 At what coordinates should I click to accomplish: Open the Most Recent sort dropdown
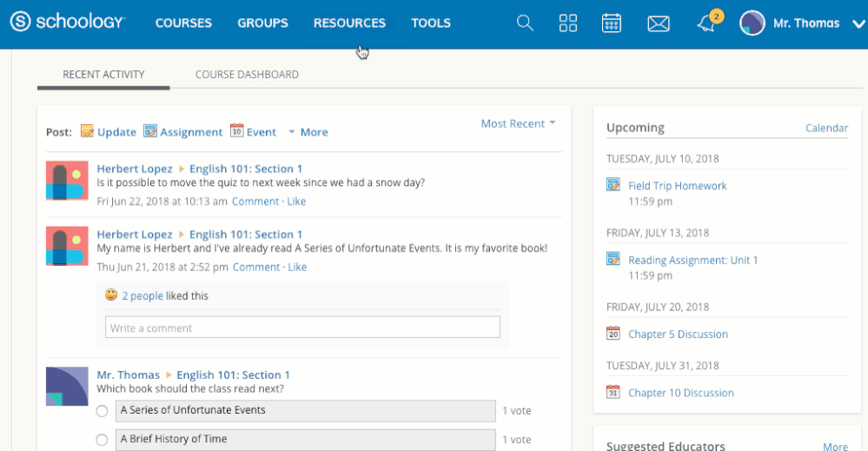tap(518, 123)
